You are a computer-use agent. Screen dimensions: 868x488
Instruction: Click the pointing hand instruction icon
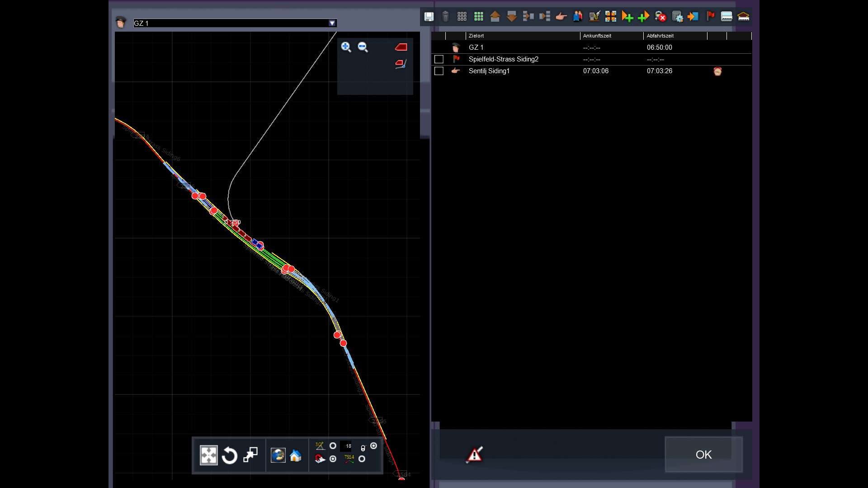[561, 17]
